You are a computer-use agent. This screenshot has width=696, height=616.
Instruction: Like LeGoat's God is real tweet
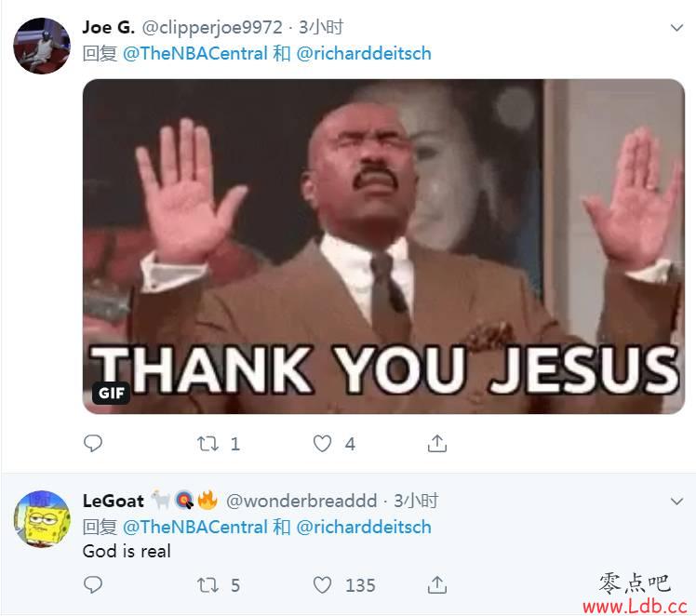pos(322,585)
